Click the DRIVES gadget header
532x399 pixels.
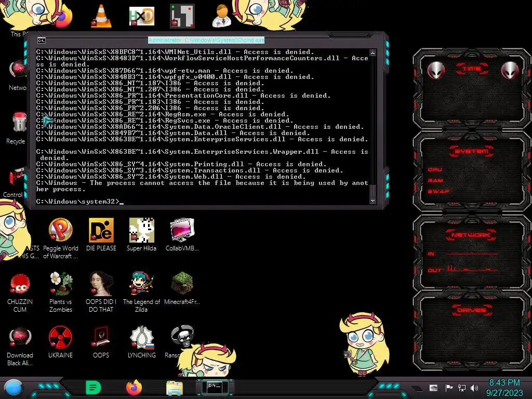pos(472,310)
